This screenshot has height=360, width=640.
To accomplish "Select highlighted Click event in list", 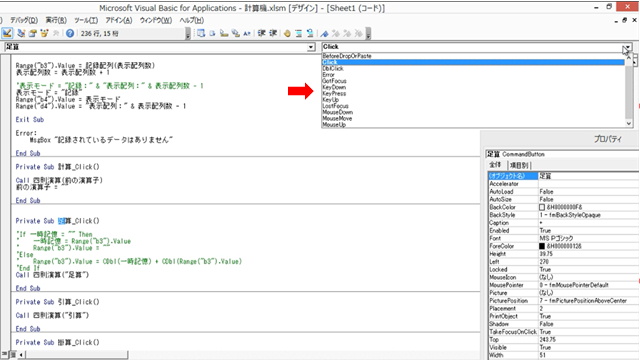I will [473, 62].
